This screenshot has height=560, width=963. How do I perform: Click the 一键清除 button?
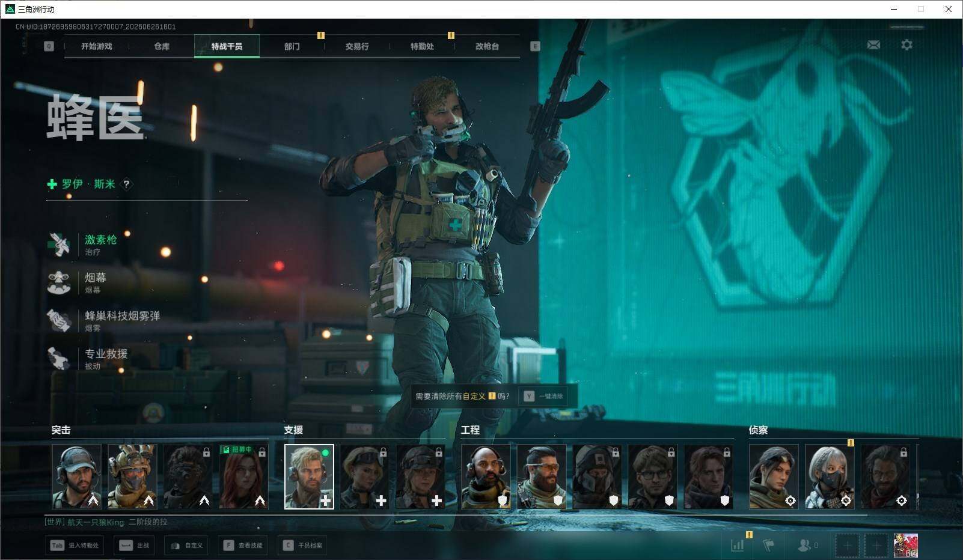(543, 397)
